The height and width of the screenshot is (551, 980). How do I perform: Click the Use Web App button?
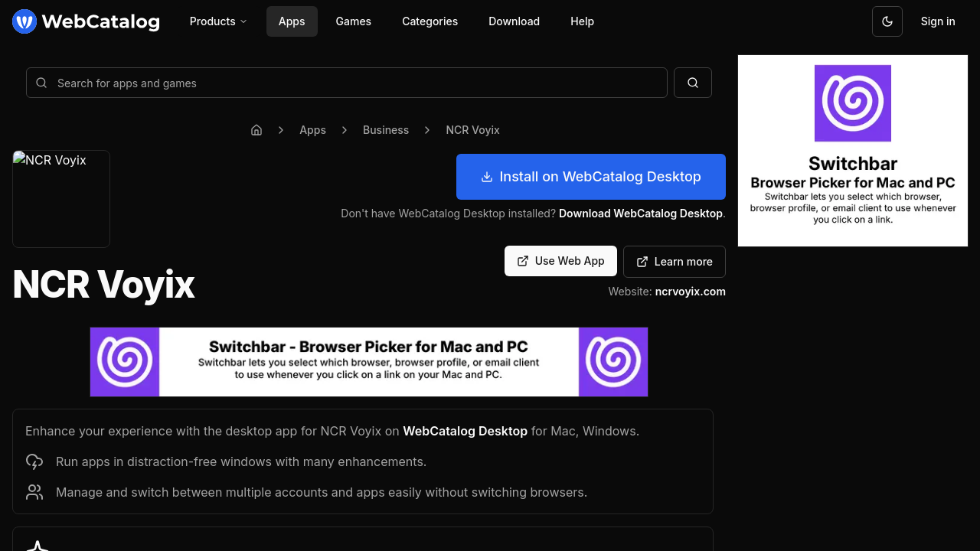pyautogui.click(x=560, y=261)
